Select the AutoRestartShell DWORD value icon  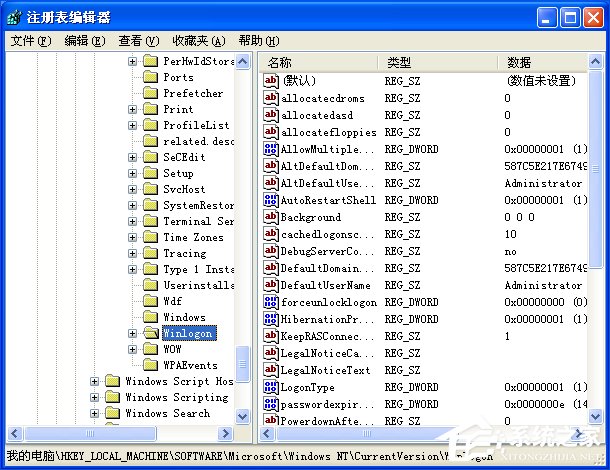[x=270, y=200]
